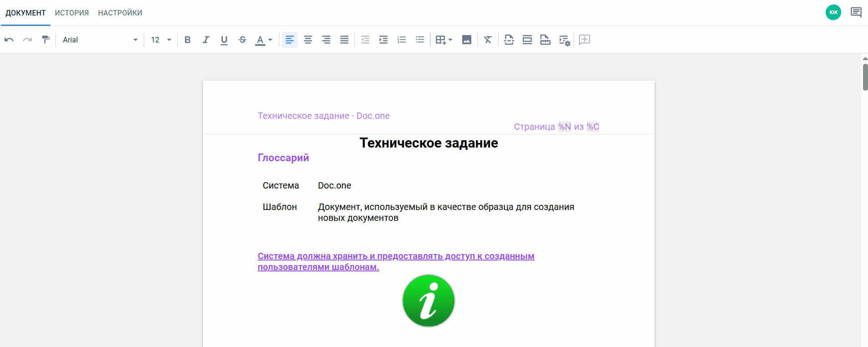
Task: Insert a page break
Action: 509,40
